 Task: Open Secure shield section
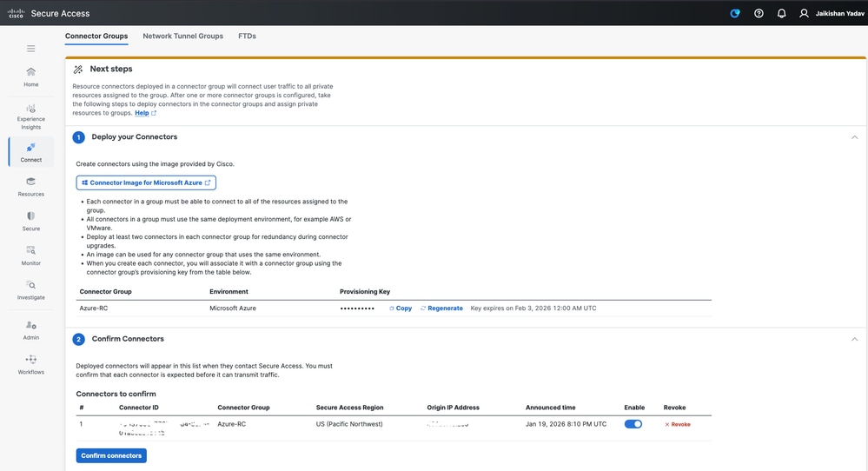click(x=31, y=221)
